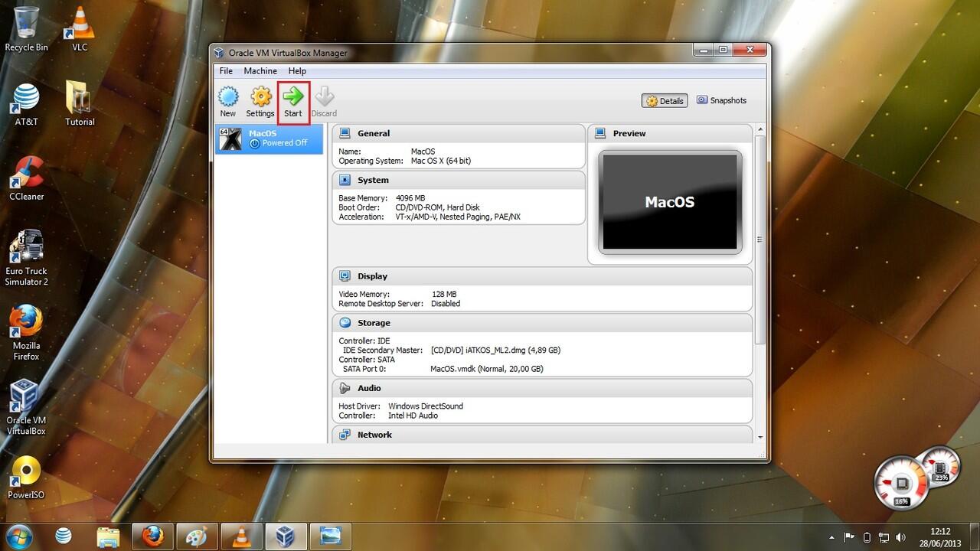The image size is (980, 551).
Task: Select the Recycle Bin desktop icon
Action: 26,29
